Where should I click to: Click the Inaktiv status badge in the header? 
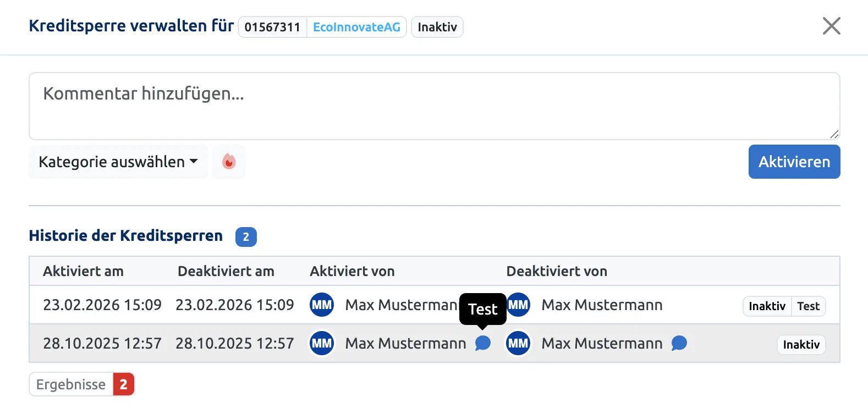(x=437, y=27)
